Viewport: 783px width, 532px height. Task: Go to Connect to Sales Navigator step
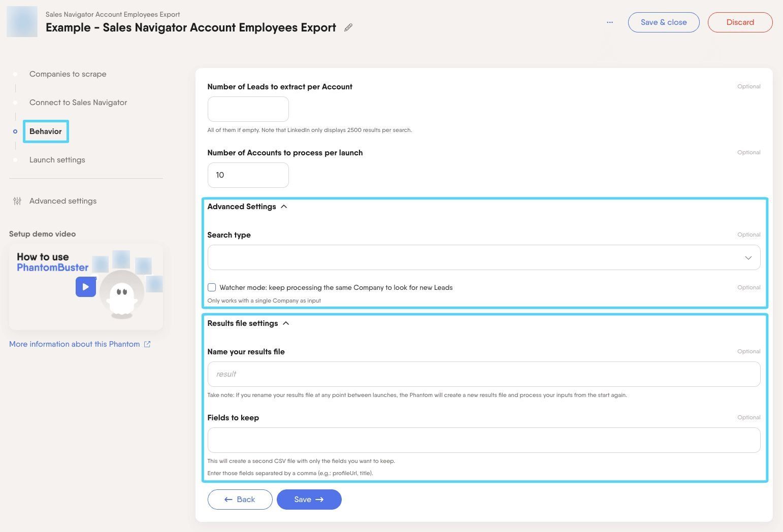coord(78,103)
